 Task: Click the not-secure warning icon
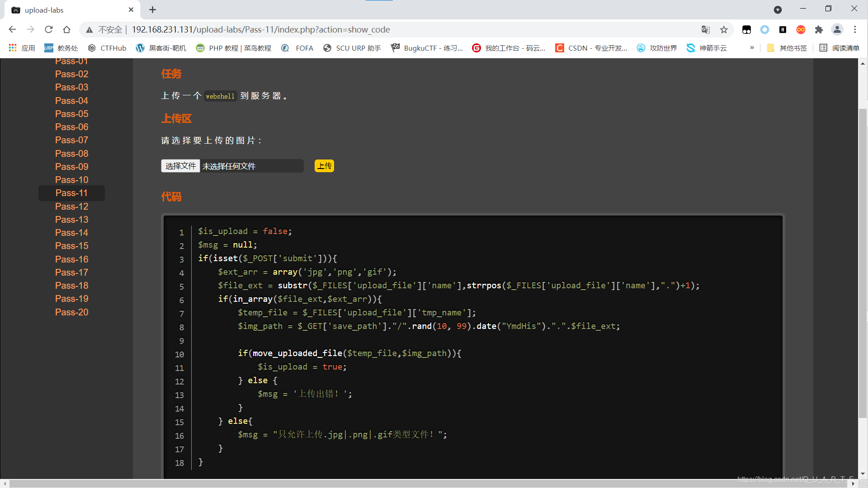(x=90, y=30)
